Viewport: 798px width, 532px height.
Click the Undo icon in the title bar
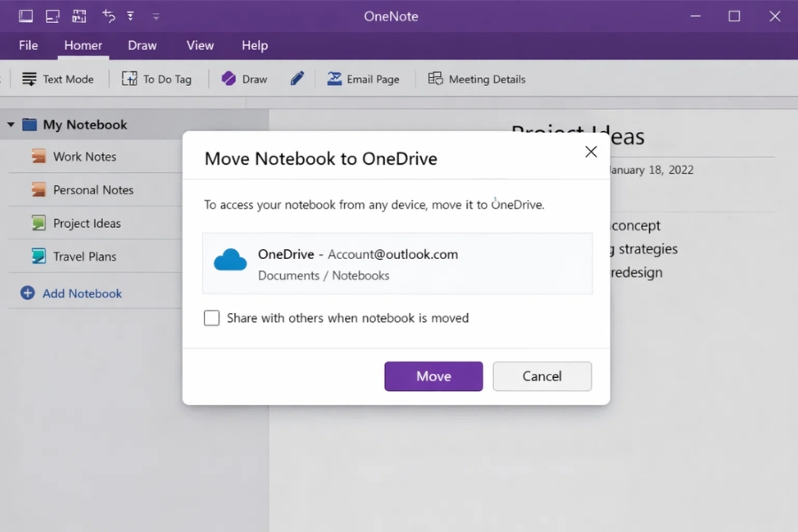coord(108,15)
